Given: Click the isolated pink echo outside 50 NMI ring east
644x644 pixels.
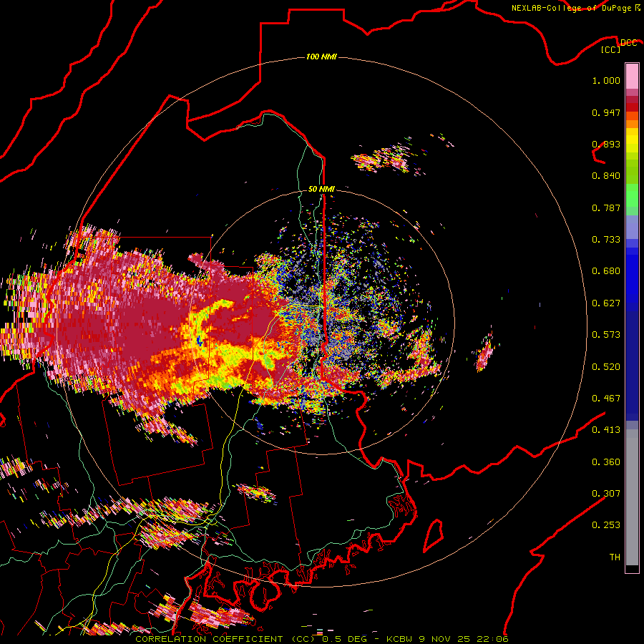Looking at the screenshot, I should tap(485, 353).
